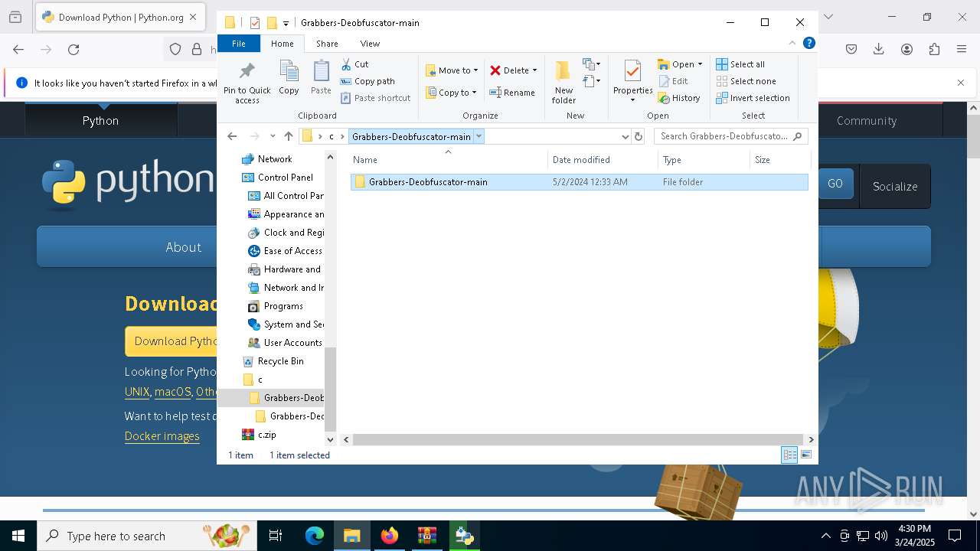Follow the UNIX download link

pos(137,392)
